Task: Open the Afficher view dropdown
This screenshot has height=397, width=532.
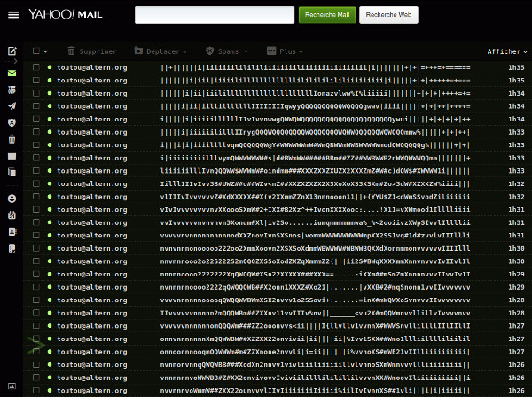Action: tap(507, 51)
